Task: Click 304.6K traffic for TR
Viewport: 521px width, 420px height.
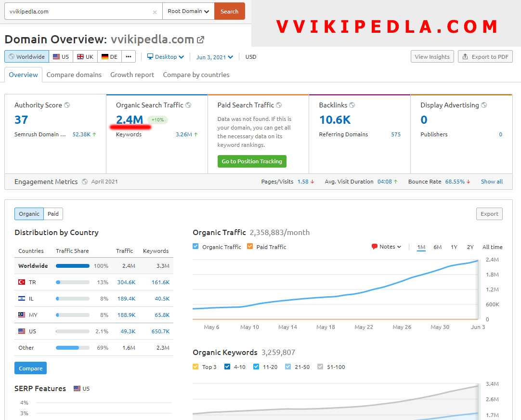Action: pos(126,282)
